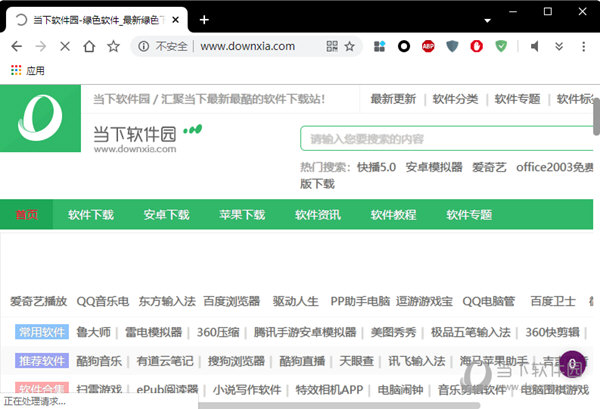Image resolution: width=600 pixels, height=409 pixels.
Task: Bookmark page with star inside address bar
Action: point(349,47)
